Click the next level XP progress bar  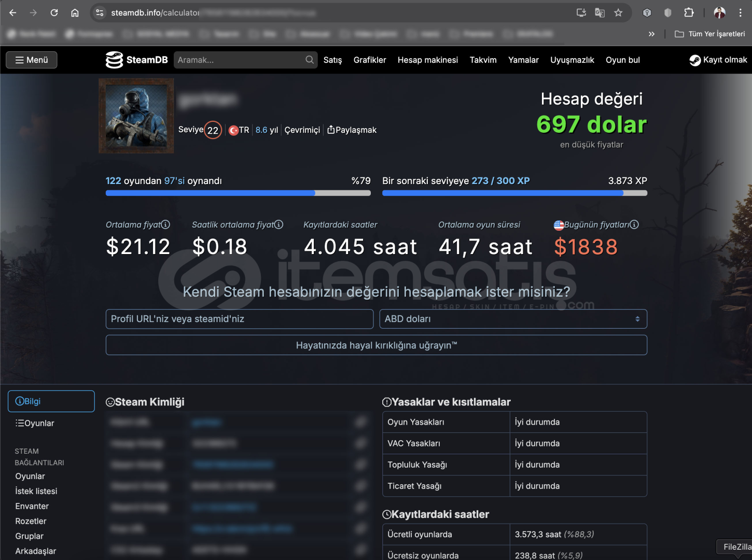[514, 193]
